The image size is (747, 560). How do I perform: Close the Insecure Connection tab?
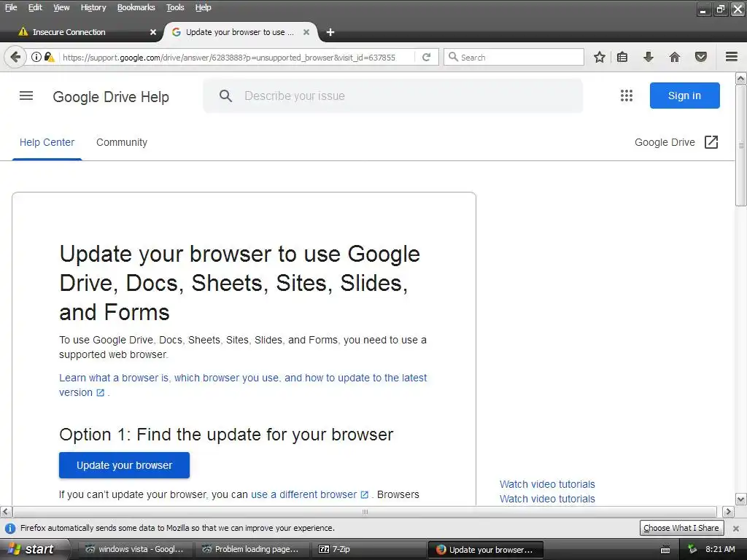153,32
